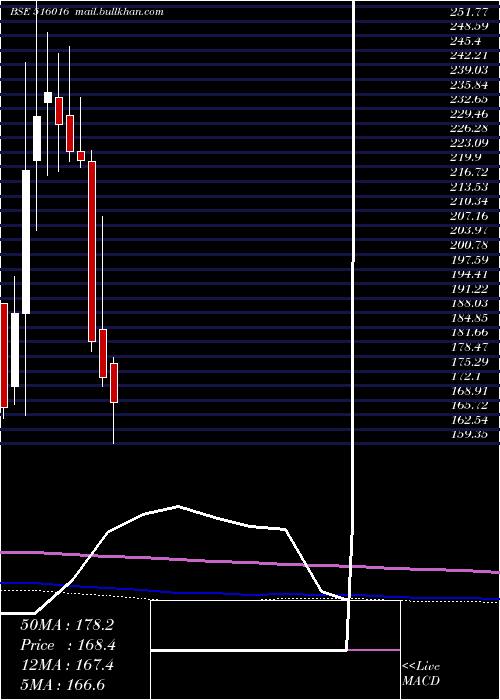
Task: Click the 229.46 price axis label
Action: click(469, 114)
